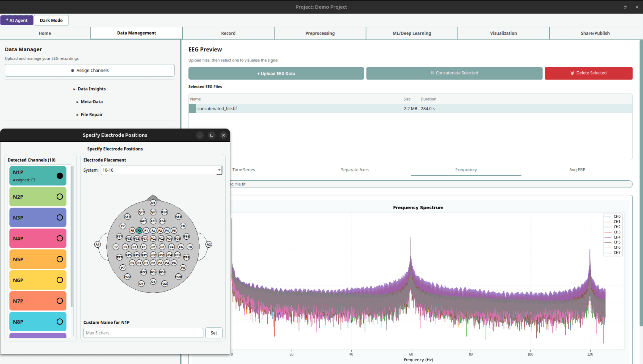The width and height of the screenshot is (643, 364).
Task: Show the Separate Axes plot view
Action: [355, 170]
